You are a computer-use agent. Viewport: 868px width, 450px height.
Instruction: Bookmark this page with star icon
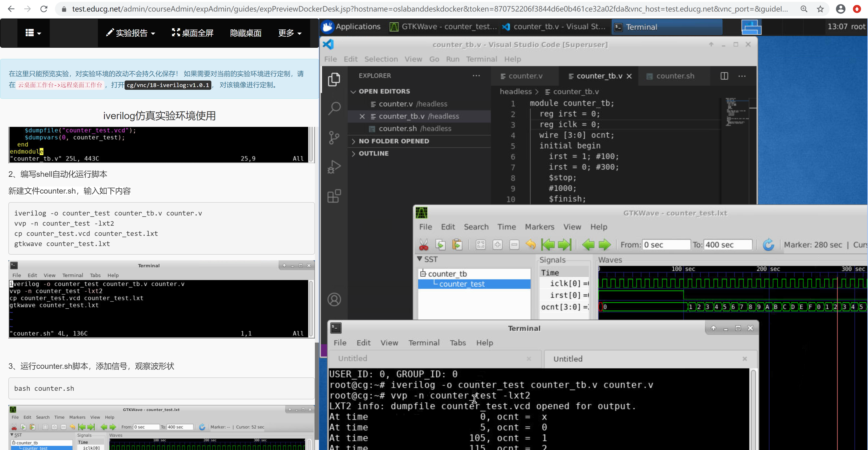click(x=821, y=9)
